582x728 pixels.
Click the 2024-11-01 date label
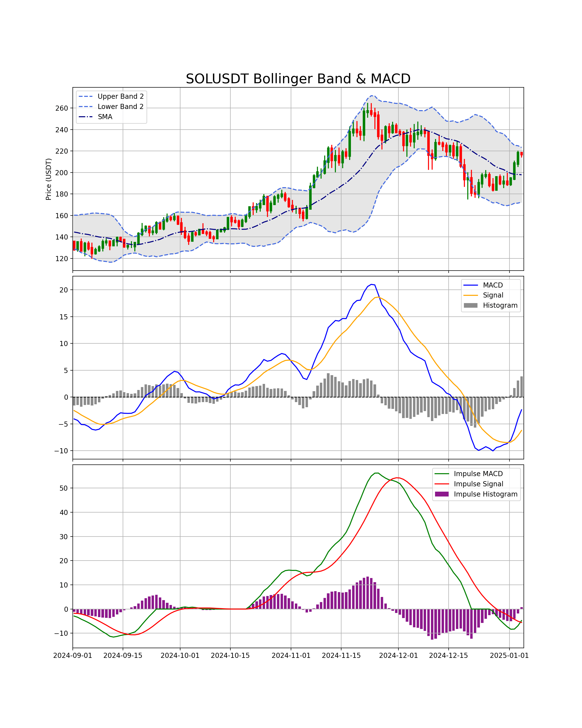[x=291, y=655]
